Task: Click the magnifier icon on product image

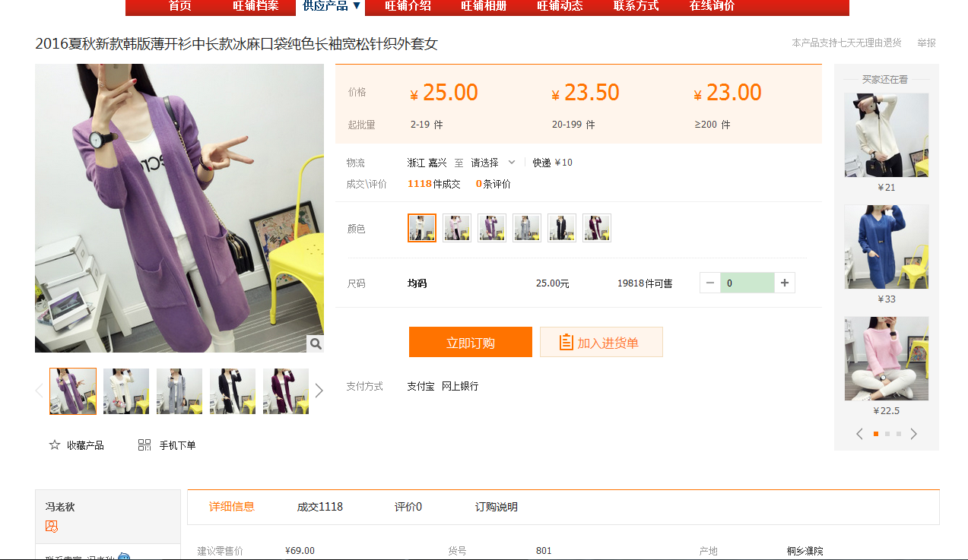Action: coord(315,344)
